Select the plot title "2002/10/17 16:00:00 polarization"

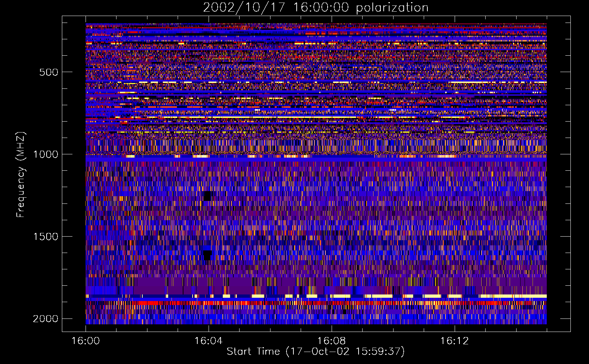point(316,7)
